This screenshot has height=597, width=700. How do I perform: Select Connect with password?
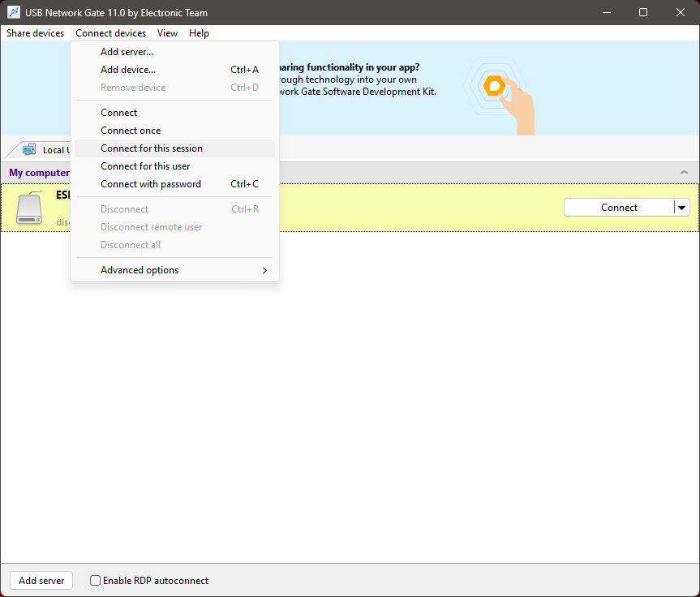tap(151, 184)
